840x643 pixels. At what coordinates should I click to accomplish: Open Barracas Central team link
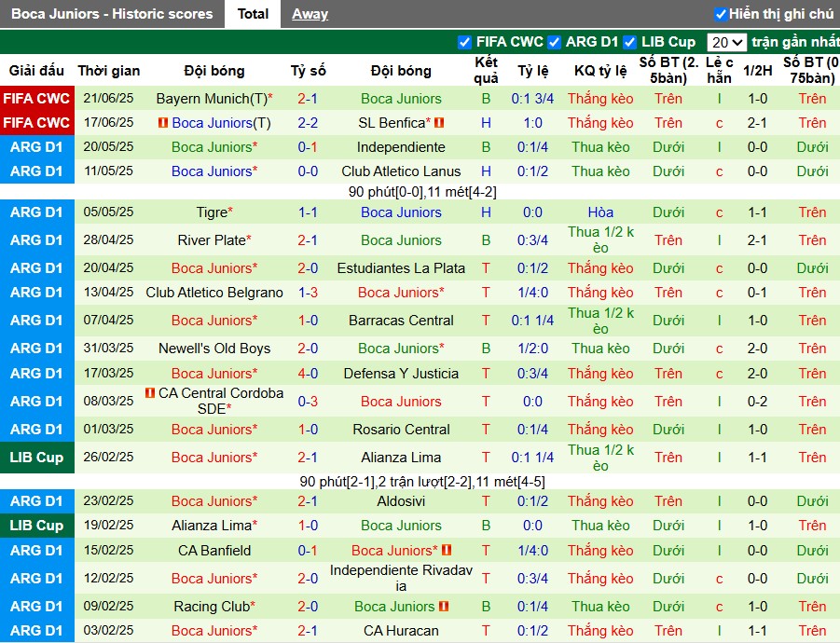coord(401,321)
